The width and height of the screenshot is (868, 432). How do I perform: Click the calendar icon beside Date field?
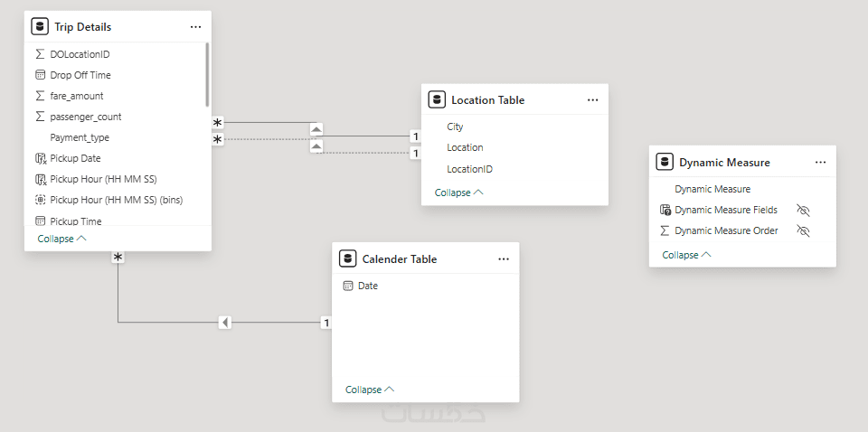tap(347, 286)
